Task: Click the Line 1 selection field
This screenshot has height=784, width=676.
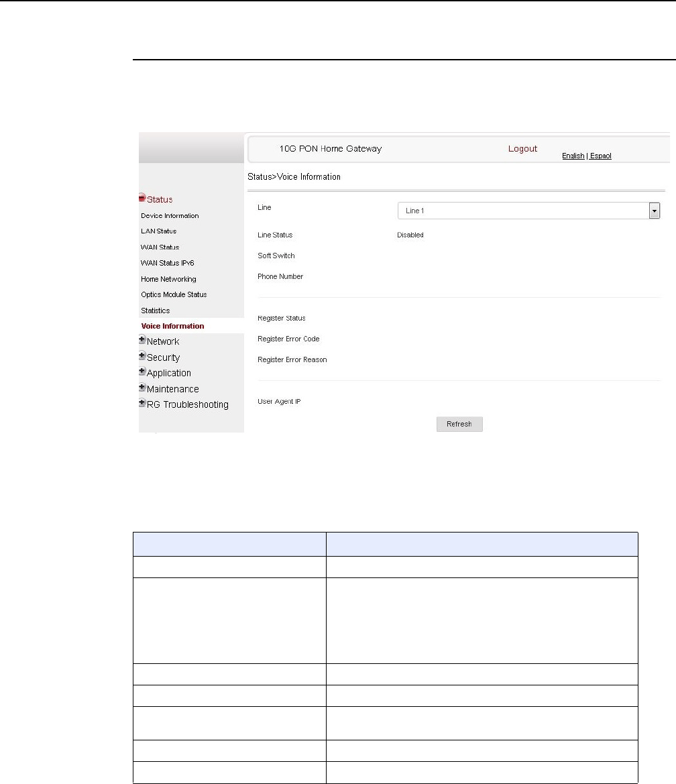Action: 528,211
